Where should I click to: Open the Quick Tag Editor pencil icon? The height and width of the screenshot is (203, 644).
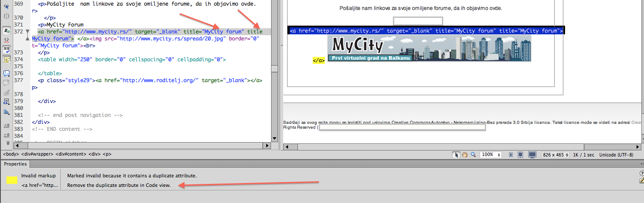[x=641, y=181]
